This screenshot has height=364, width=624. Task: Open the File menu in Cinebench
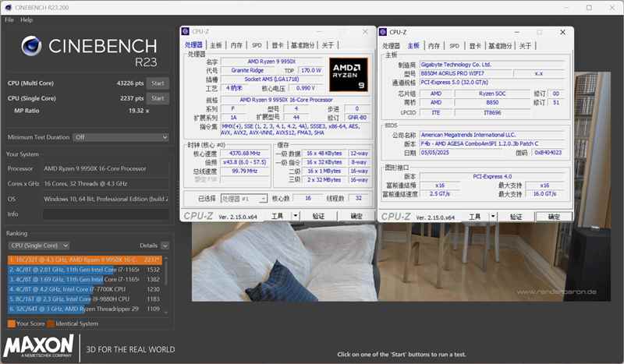pos(9,20)
